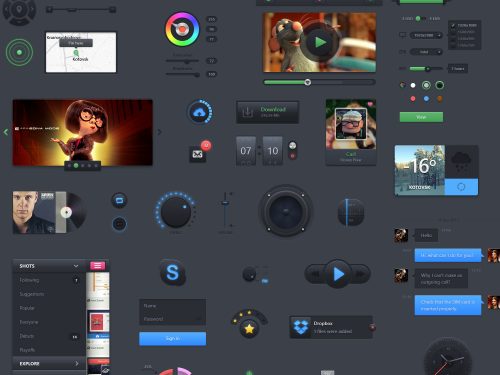
Task: Go to previous slide with green left arrow
Action: [x=6, y=132]
